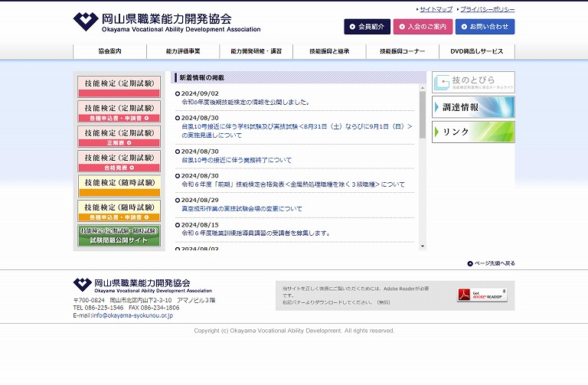Click the blue お問い合わせ button

coord(485,27)
